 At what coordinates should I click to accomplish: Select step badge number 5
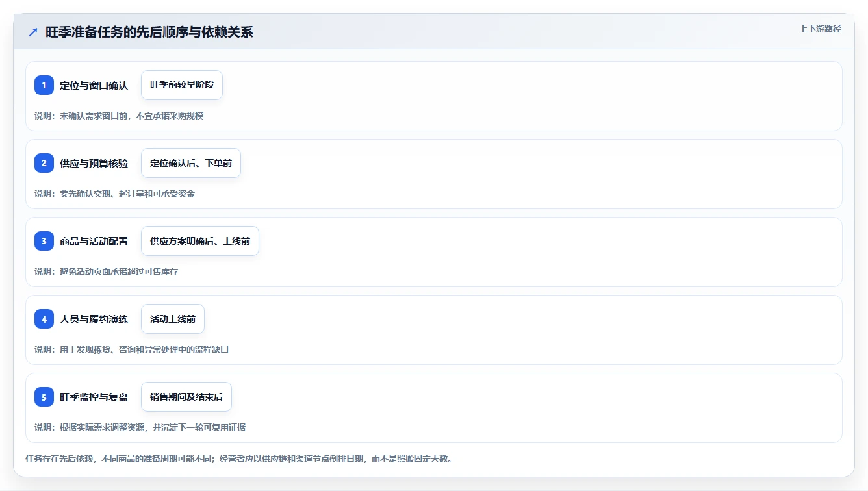point(44,397)
